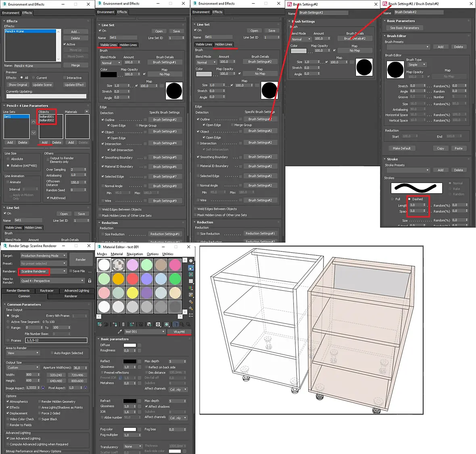Pick material with eyedropper icon
This screenshot has height=454, width=476.
[x=120, y=332]
